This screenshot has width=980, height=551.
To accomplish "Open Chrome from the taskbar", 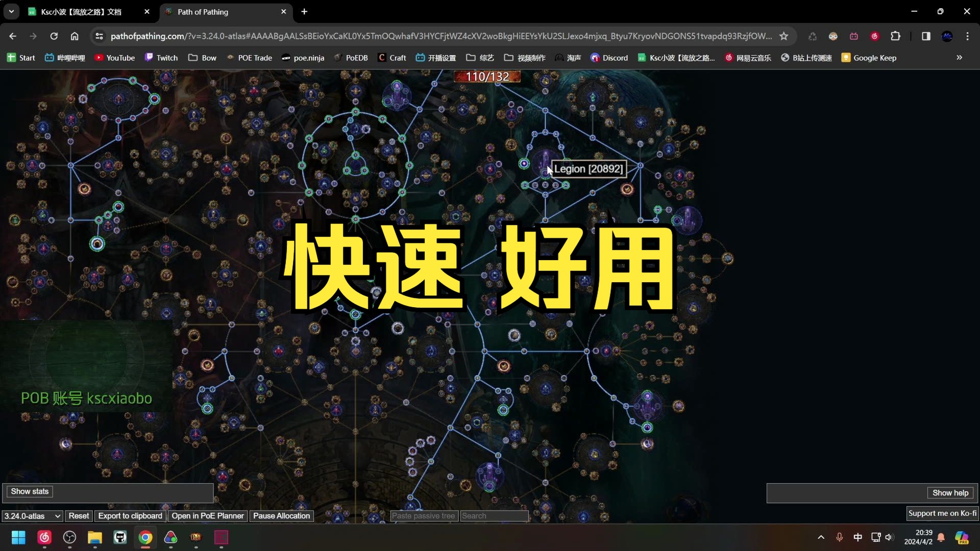I will click(x=145, y=537).
